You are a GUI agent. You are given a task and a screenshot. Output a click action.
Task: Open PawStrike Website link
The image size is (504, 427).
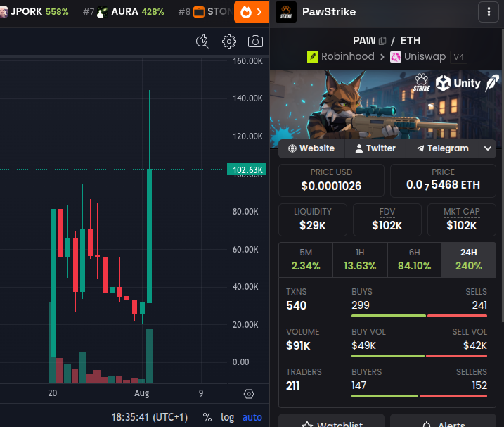click(311, 148)
